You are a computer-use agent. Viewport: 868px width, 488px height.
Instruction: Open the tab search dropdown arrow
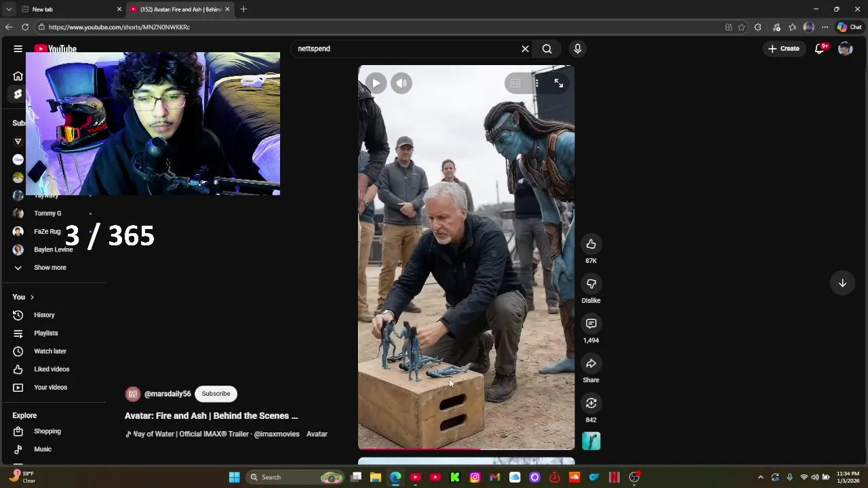click(8, 9)
